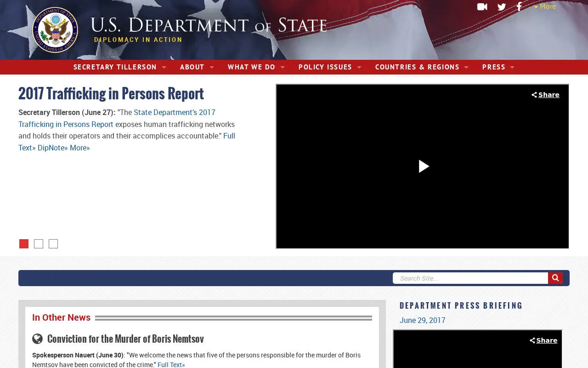The width and height of the screenshot is (588, 368).
Task: Switch to the second slideshow slide
Action: (39, 244)
